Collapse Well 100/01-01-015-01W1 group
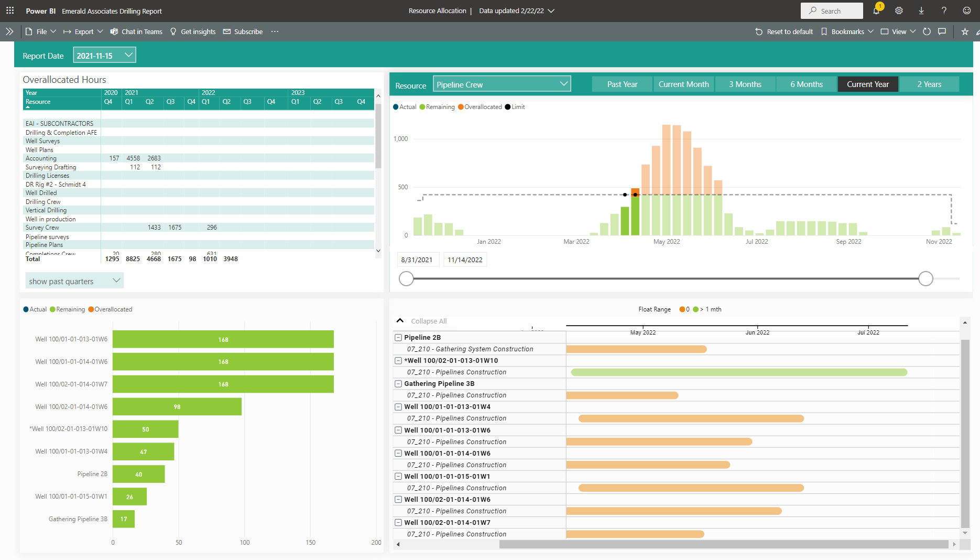This screenshot has width=980, height=560. (398, 477)
